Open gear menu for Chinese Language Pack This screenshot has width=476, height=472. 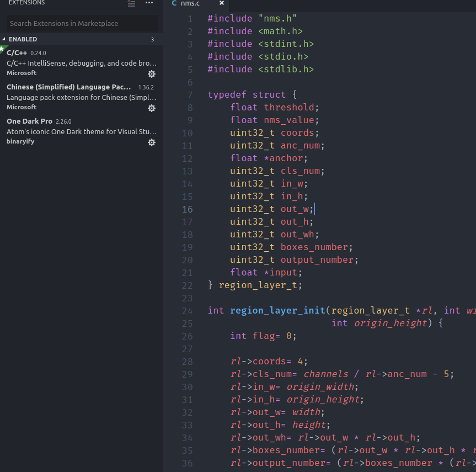pyautogui.click(x=152, y=108)
